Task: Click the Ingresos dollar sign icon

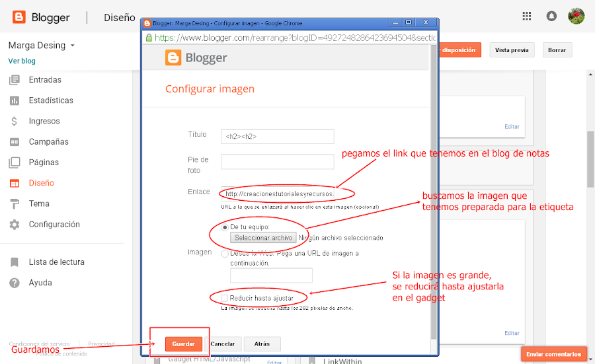Action: (15, 121)
